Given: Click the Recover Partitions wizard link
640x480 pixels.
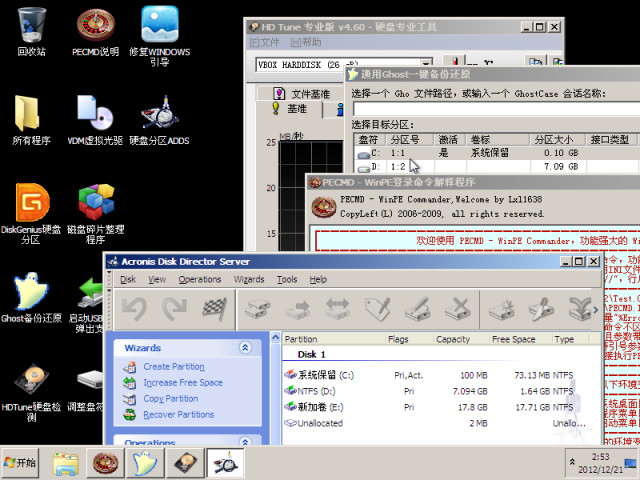Looking at the screenshot, I should [x=178, y=414].
